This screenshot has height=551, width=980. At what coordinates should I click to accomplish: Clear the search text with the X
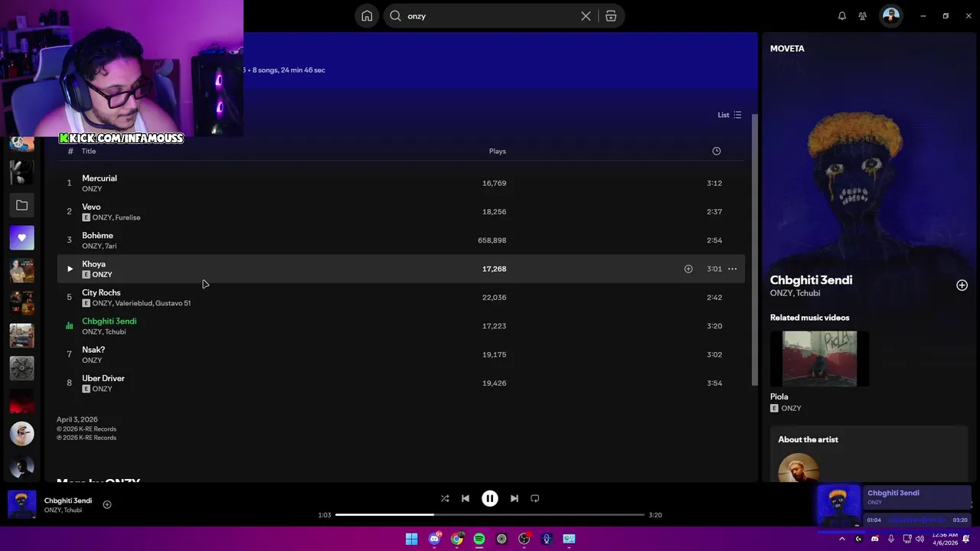[x=586, y=16]
